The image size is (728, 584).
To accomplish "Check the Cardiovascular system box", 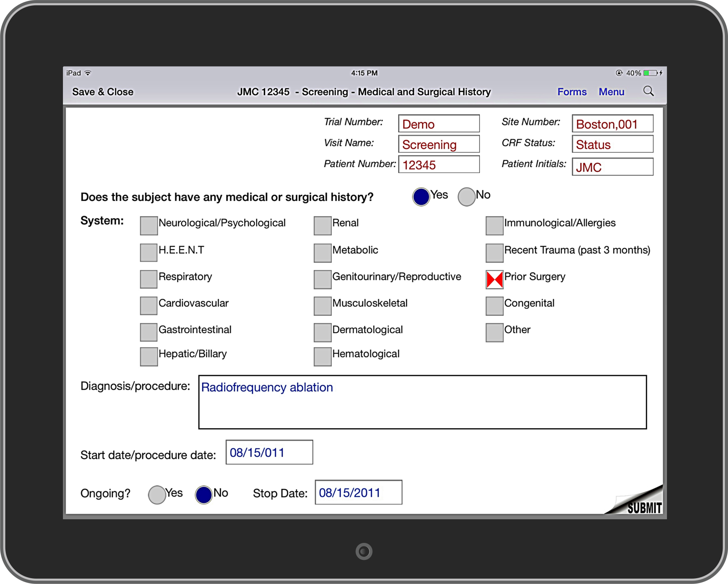I will point(148,306).
